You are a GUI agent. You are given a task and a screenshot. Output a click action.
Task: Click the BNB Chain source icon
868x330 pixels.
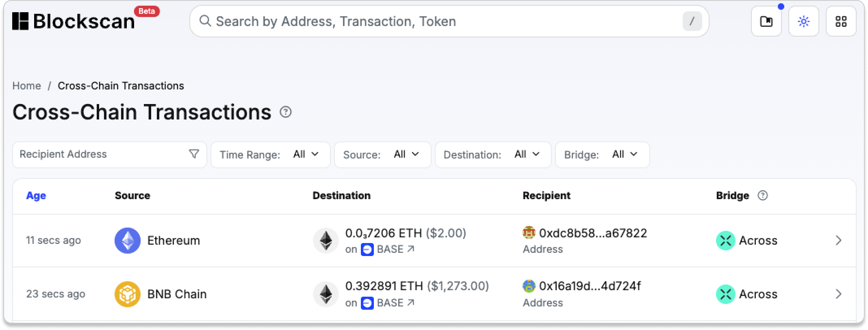pyautogui.click(x=128, y=294)
